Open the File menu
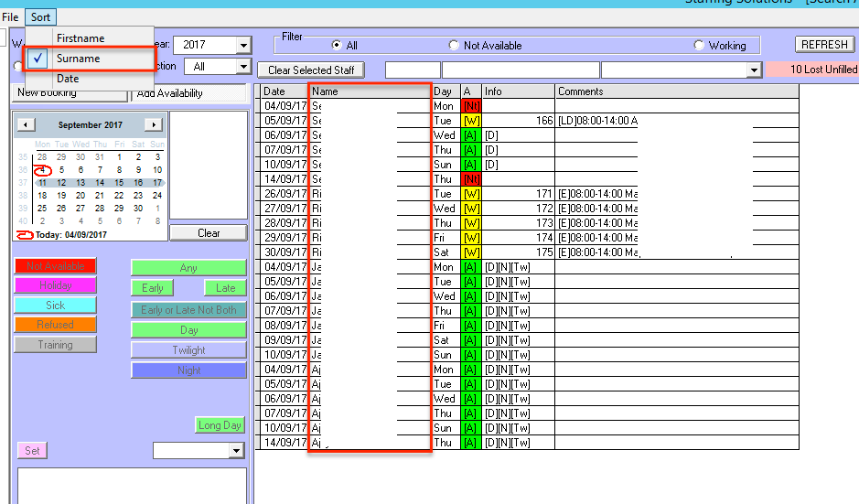The image size is (859, 504). pos(10,17)
